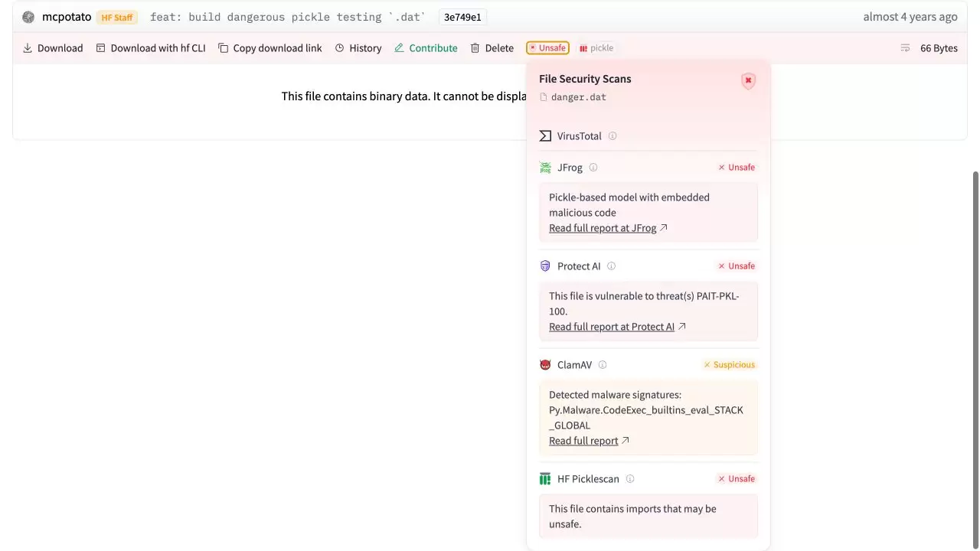Click the copy link icon
Viewport: 980px width, 551px height.
(223, 48)
